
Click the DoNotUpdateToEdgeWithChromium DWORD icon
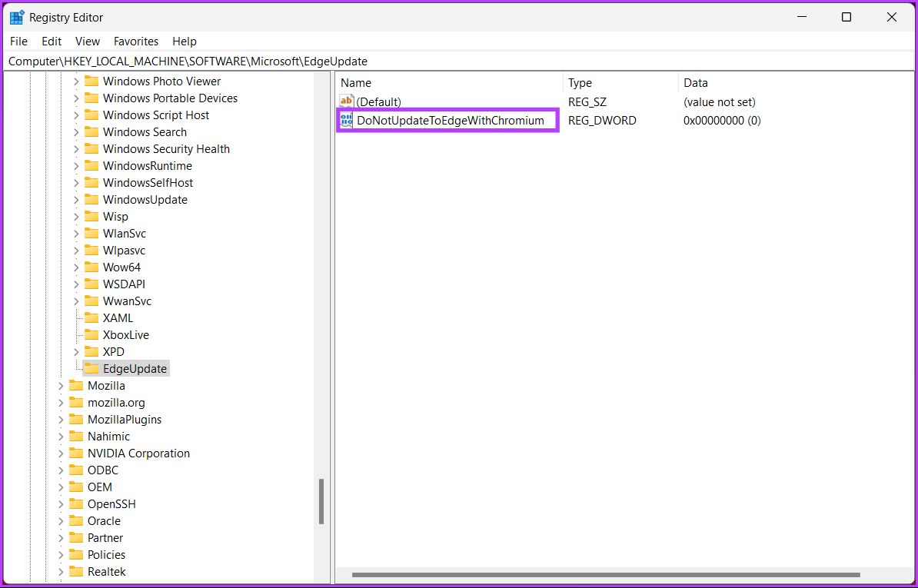click(x=347, y=121)
